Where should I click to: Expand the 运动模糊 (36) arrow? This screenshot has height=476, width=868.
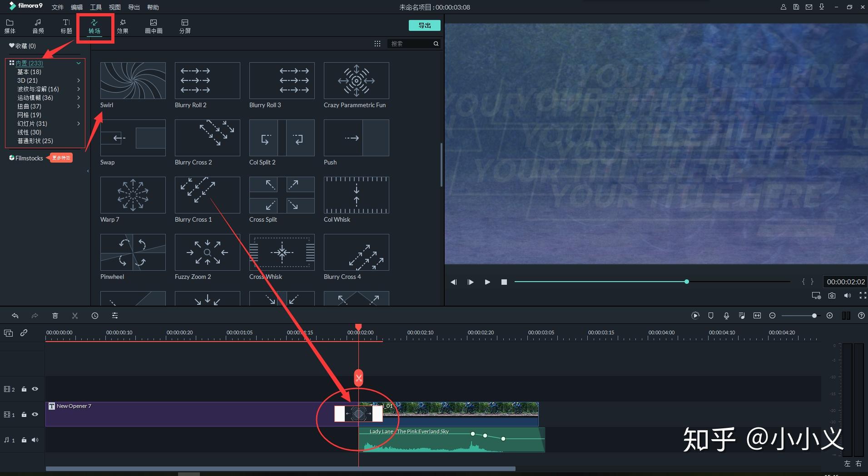click(x=79, y=98)
